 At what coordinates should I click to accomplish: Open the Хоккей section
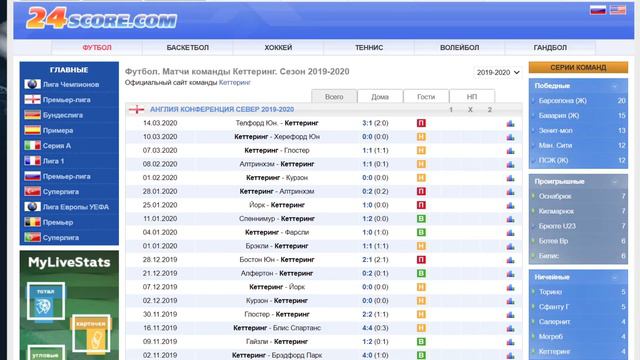click(x=278, y=48)
